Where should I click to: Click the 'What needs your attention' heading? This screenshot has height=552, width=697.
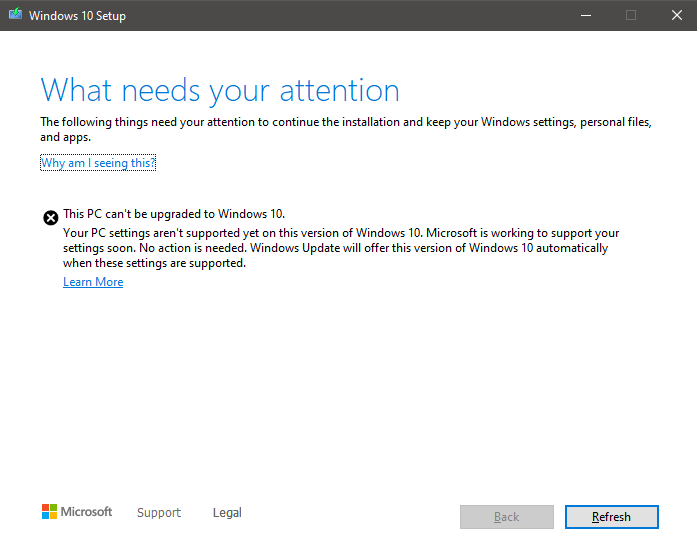220,91
